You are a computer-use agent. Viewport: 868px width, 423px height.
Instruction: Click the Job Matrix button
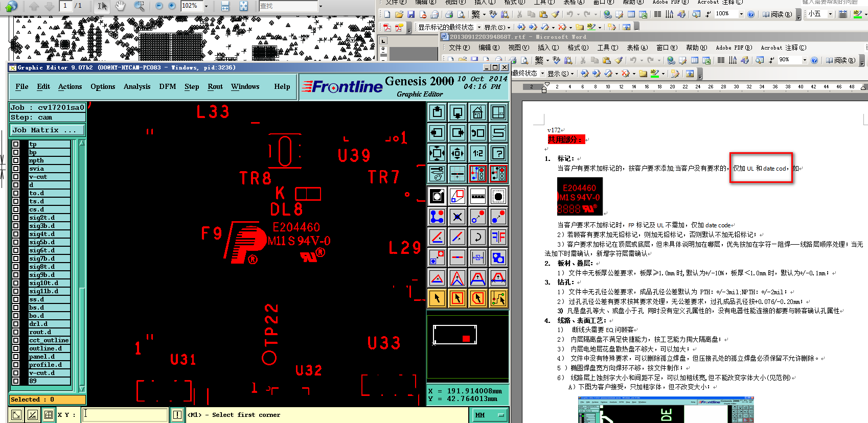click(48, 130)
